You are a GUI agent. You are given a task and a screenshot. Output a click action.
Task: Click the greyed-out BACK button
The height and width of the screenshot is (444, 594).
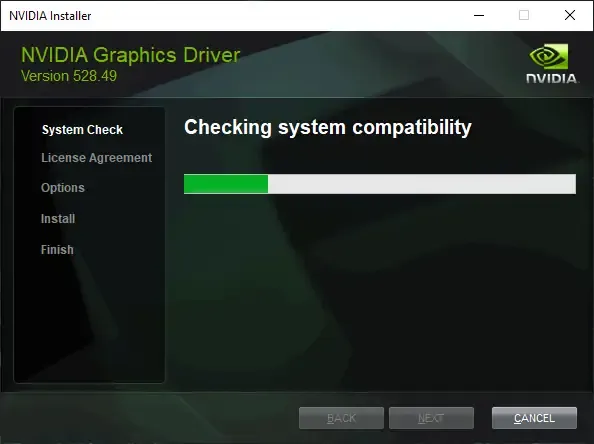[341, 418]
